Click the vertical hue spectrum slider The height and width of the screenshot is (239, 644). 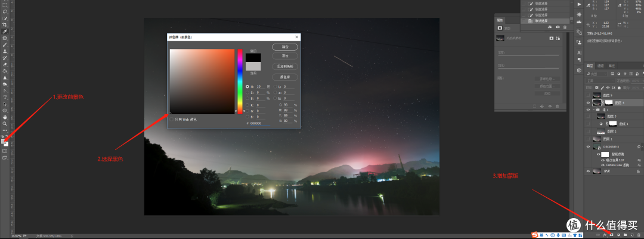pos(240,81)
